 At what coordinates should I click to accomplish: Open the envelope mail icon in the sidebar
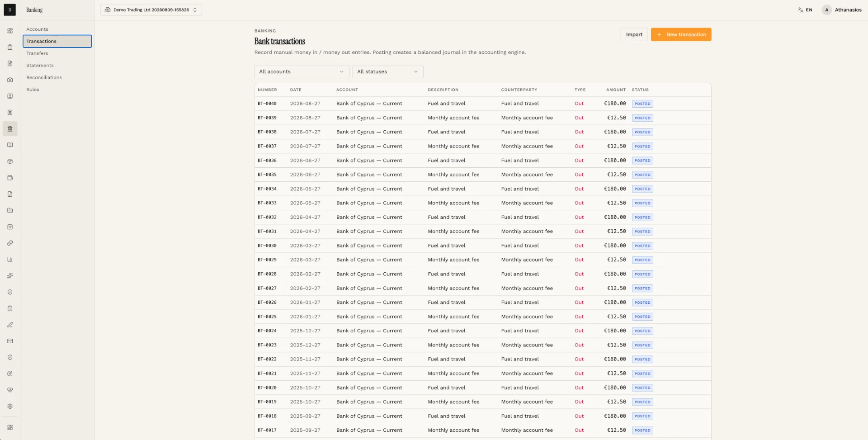coord(10,341)
